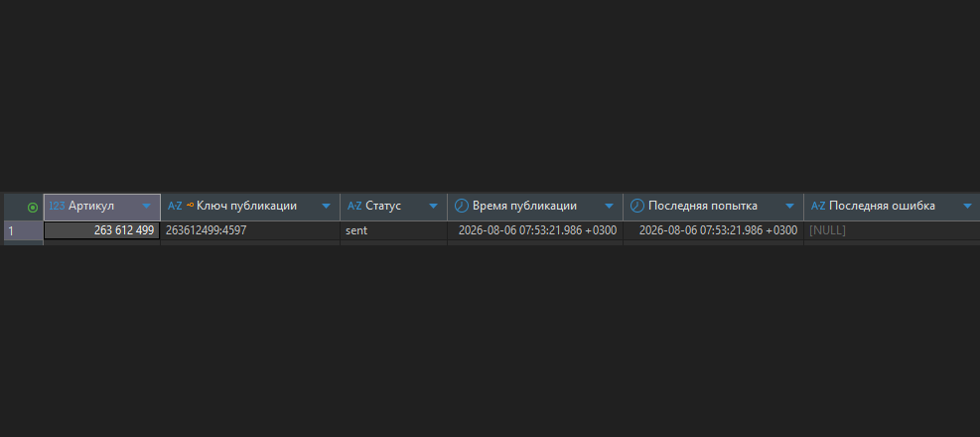Select the cell containing 263 612 499

(x=102, y=230)
